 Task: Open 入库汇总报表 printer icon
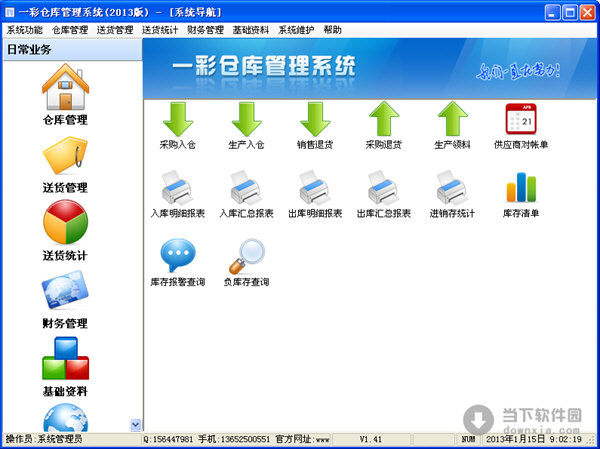pos(246,188)
